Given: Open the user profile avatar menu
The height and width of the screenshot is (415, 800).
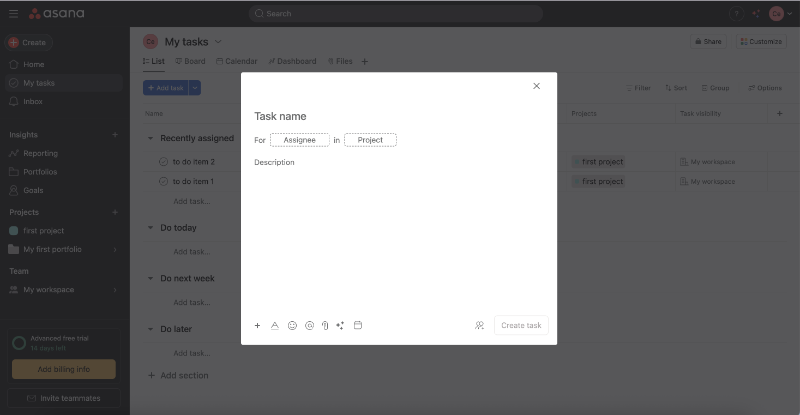Looking at the screenshot, I should [780, 14].
